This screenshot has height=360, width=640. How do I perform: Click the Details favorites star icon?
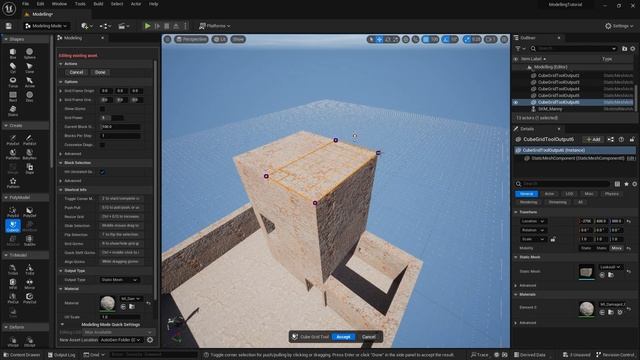point(627,184)
